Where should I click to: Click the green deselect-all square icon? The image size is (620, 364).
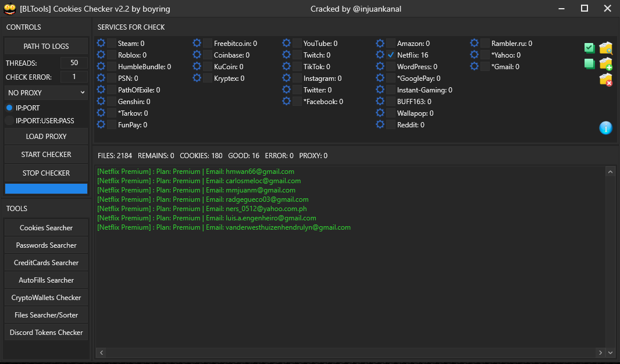click(590, 63)
